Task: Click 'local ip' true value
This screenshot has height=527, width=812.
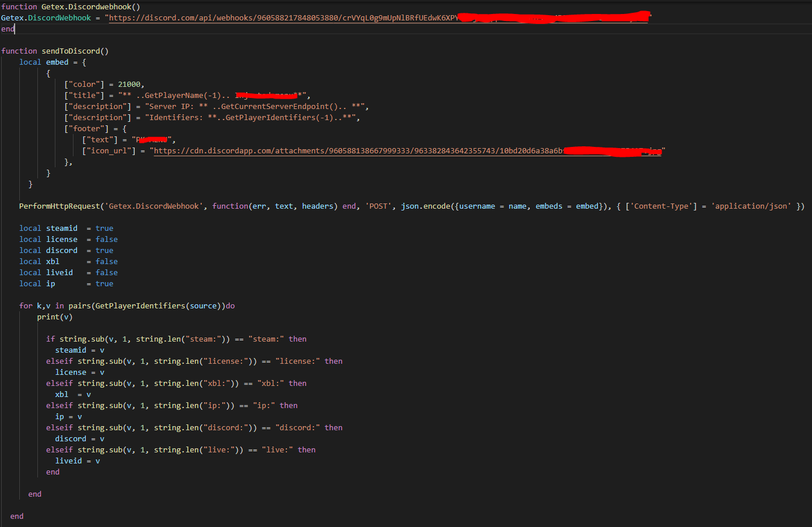Action: click(x=104, y=284)
